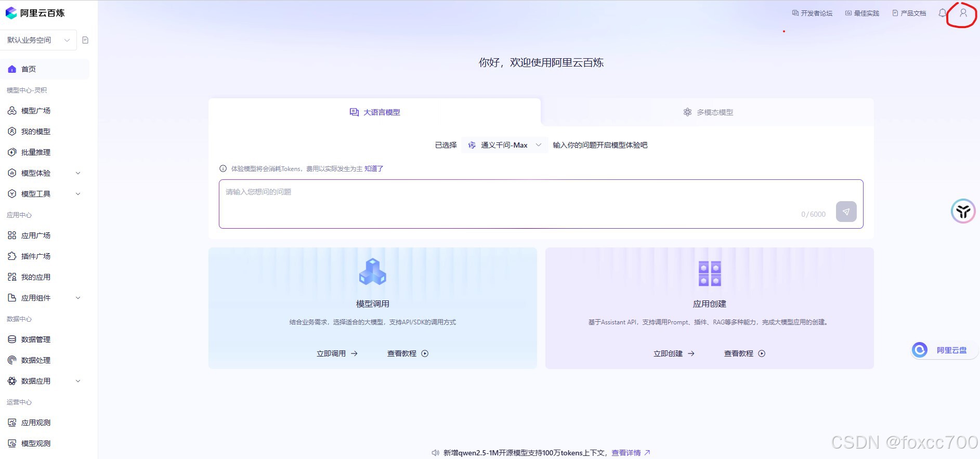Click 查看教程 on the 应用创建 card
Screen dimensions: 980x459
(744, 353)
